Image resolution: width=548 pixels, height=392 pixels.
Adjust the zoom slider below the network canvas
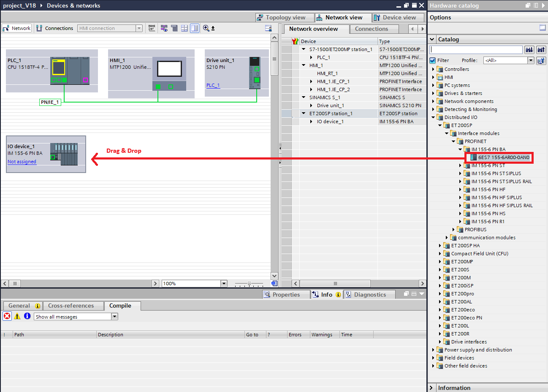(249, 284)
